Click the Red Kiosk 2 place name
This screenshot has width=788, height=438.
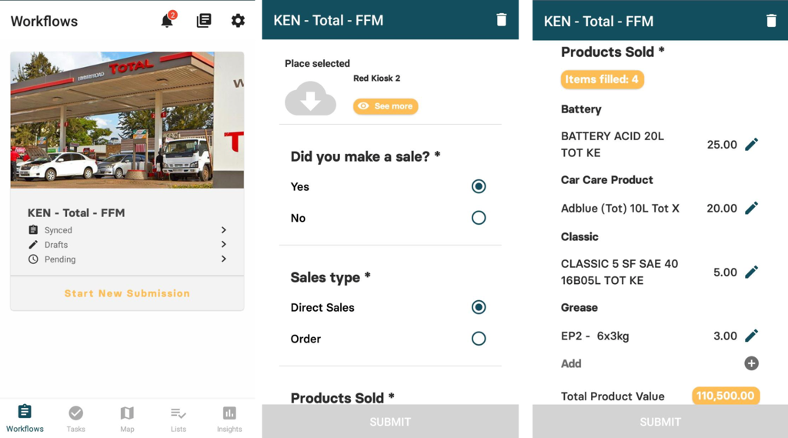click(376, 78)
